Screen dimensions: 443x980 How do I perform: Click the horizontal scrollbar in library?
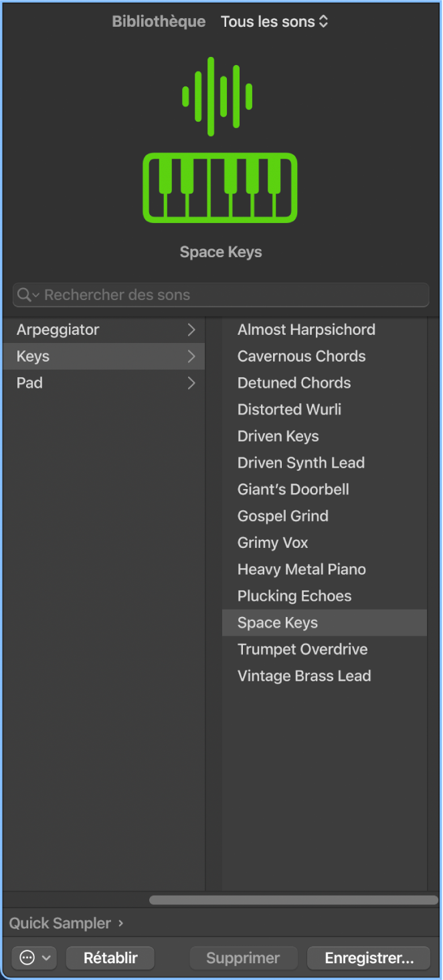point(293,900)
